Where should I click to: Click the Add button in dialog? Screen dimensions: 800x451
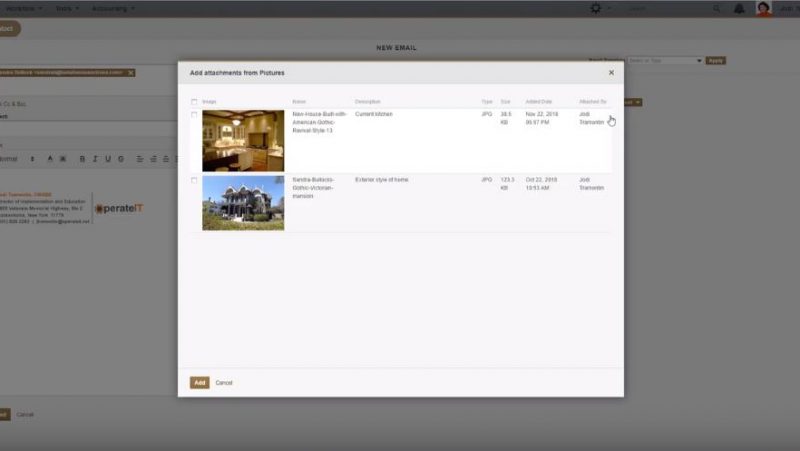199,383
